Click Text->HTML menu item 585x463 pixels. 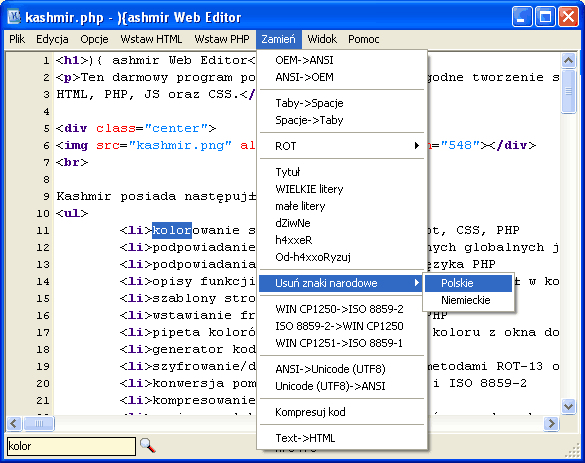pyautogui.click(x=341, y=438)
